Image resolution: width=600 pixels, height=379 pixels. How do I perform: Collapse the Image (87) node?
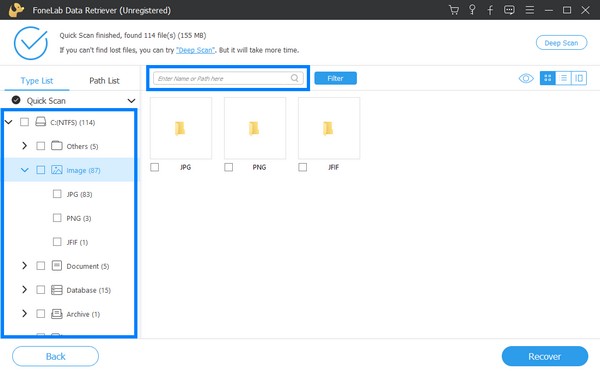click(x=24, y=170)
